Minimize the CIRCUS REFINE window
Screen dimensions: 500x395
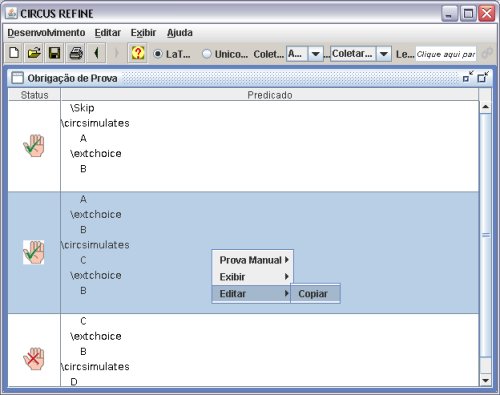pos(449,14)
